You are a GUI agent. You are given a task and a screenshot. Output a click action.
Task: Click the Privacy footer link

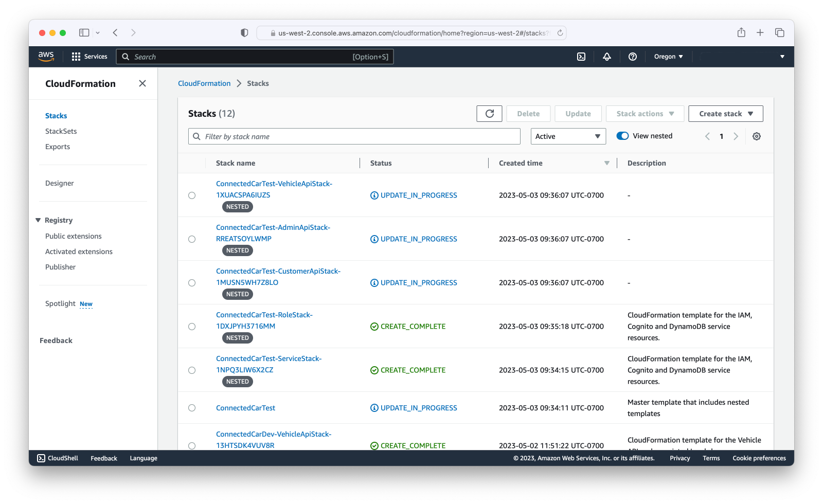tap(680, 458)
